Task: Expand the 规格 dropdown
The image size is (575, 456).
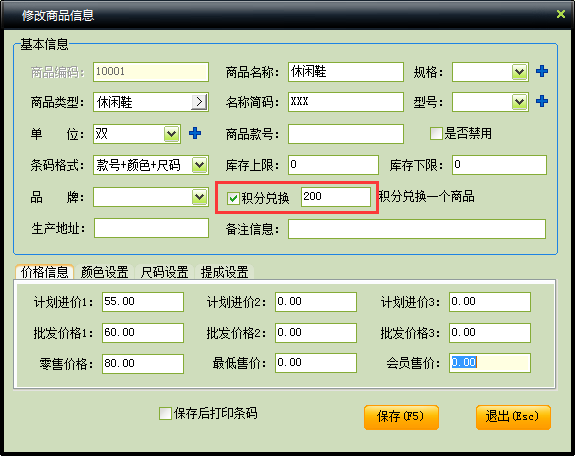Action: [x=519, y=72]
